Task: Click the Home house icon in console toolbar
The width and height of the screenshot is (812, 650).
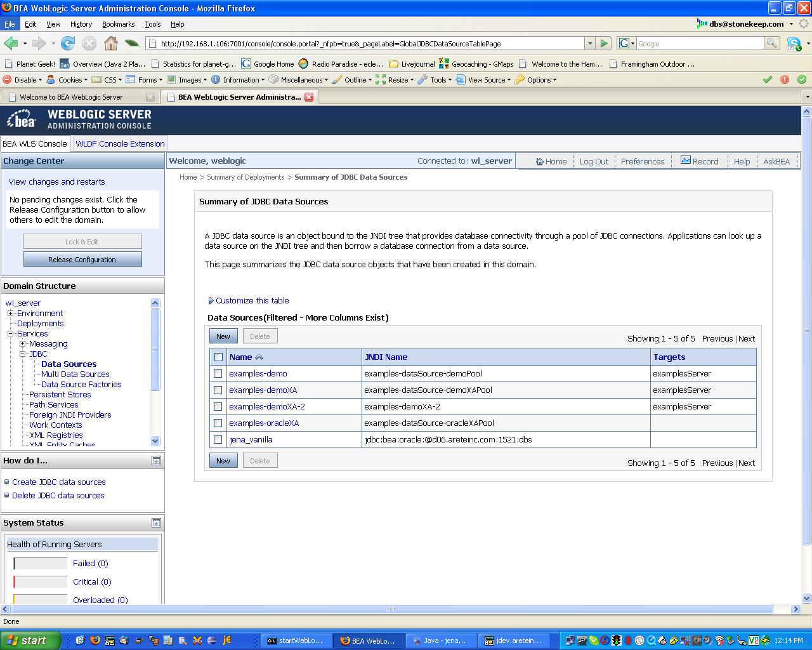Action: (x=540, y=161)
